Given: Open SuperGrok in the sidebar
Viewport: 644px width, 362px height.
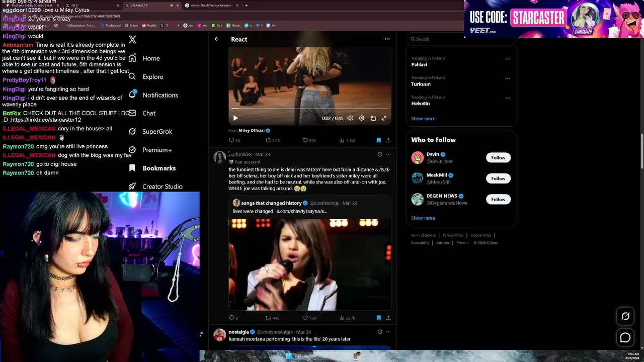Looking at the screenshot, I should pos(157,131).
